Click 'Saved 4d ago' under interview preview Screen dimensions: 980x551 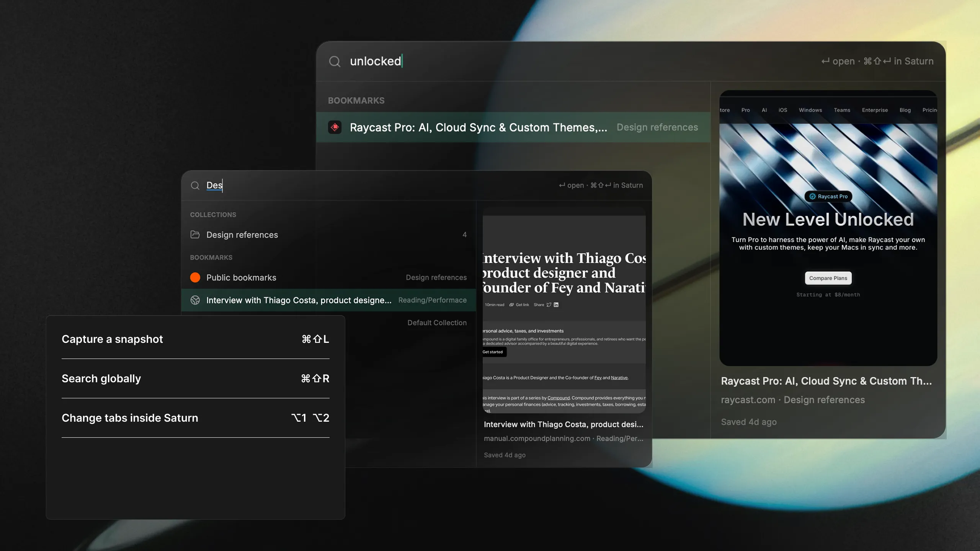[505, 455]
